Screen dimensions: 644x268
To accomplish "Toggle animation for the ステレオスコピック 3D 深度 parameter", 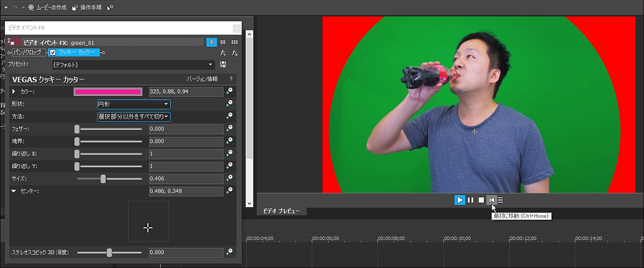I will pos(229,252).
